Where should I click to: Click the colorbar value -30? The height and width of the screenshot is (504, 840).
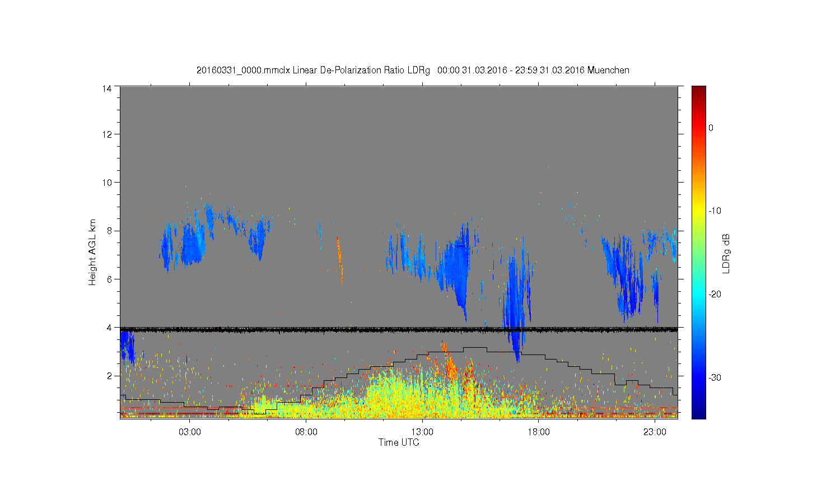point(714,378)
